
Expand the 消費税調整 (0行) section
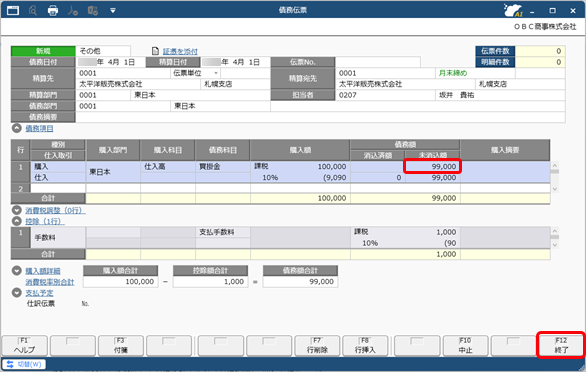point(16,210)
